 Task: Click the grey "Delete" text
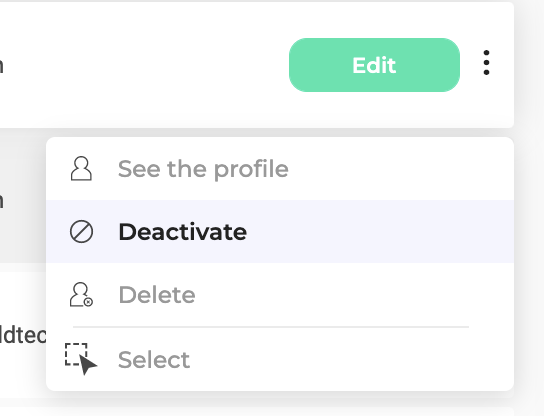coord(157,295)
